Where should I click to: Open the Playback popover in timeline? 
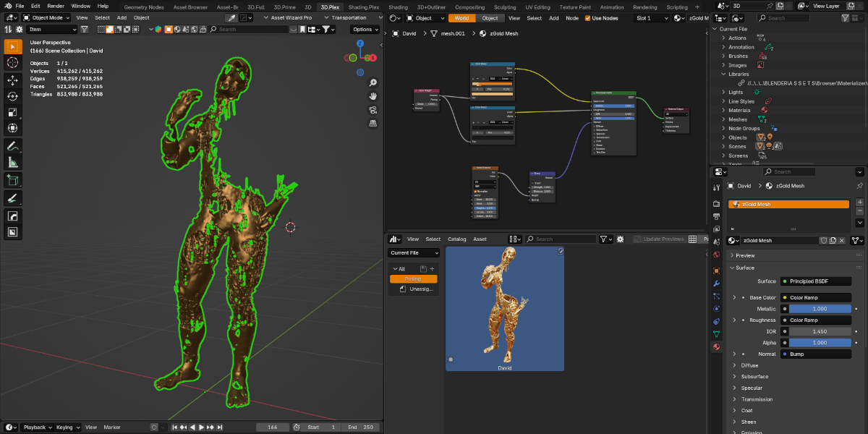pos(39,427)
